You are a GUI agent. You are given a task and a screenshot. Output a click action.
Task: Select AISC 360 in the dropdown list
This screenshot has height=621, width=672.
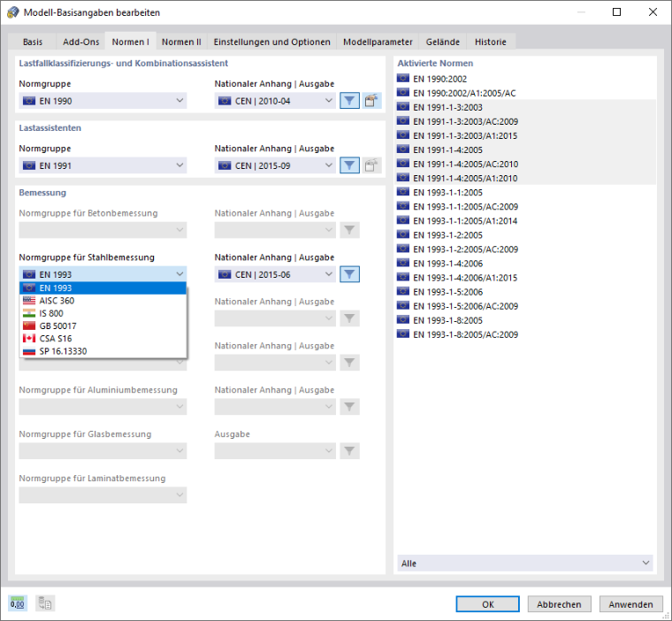(x=103, y=301)
